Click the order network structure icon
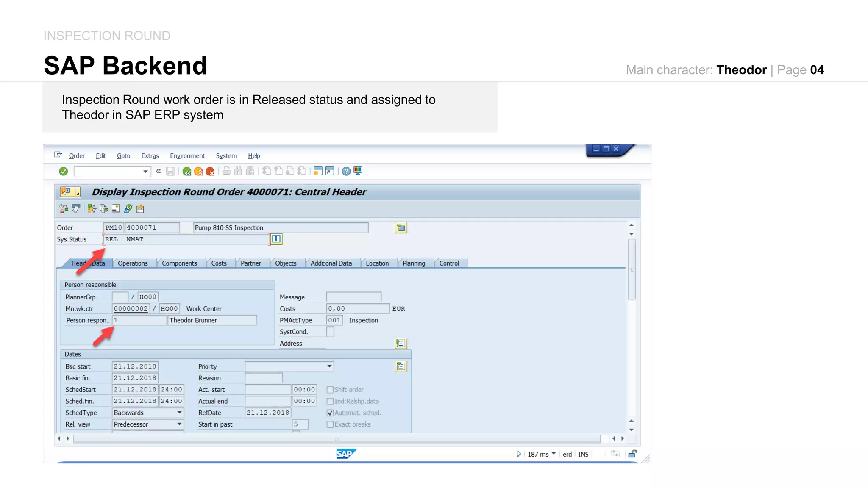868x488 pixels. tap(92, 208)
